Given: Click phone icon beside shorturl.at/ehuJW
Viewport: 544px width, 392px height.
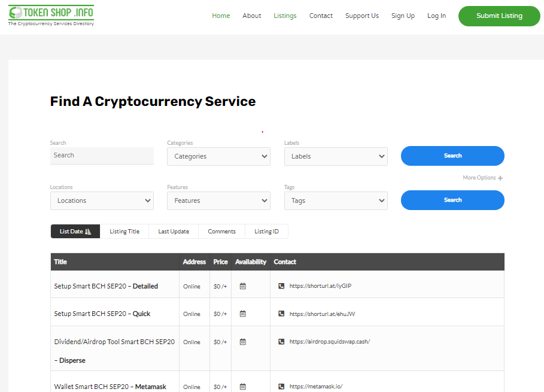Looking at the screenshot, I should pyautogui.click(x=281, y=314).
